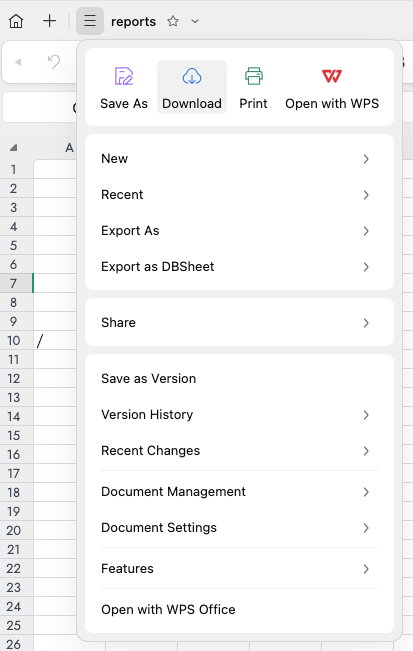Screen dimensions: 413x651
Task: Open Document Settings entry
Action: pyautogui.click(x=239, y=528)
